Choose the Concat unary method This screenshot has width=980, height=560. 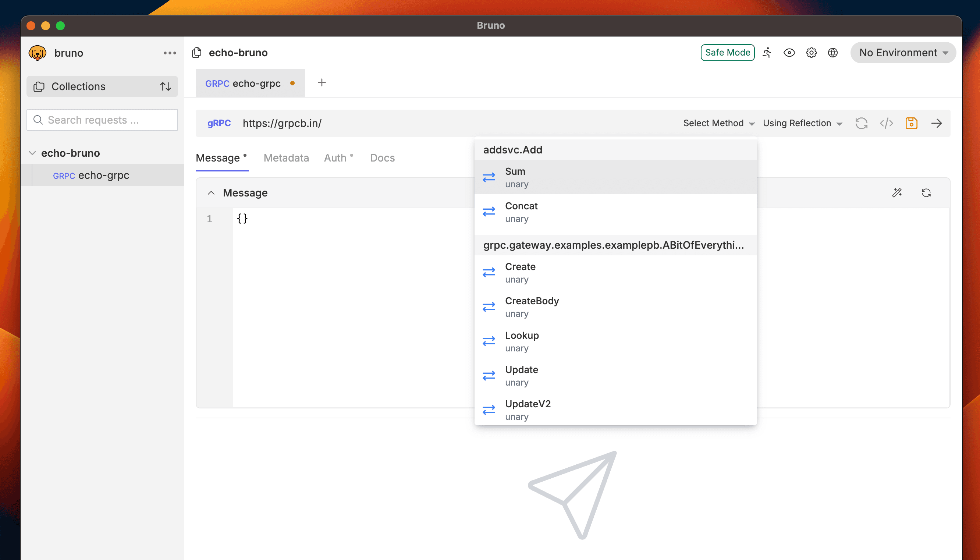(x=615, y=212)
